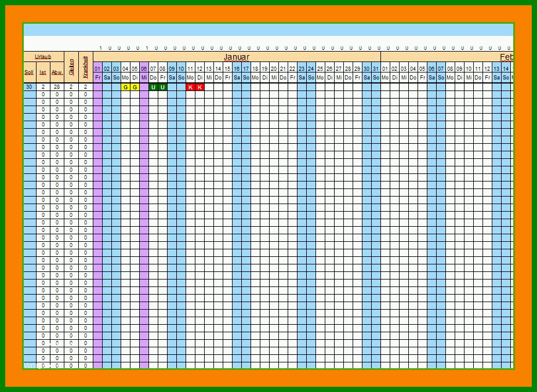Click Mi weekday cell under January 06

pos(144,78)
